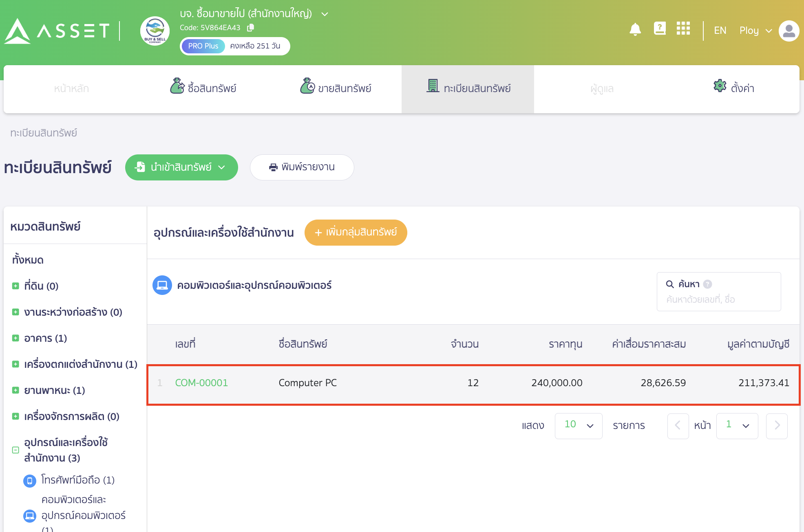This screenshot has height=532, width=804.
Task: Click the blue computer category icon
Action: (162, 285)
